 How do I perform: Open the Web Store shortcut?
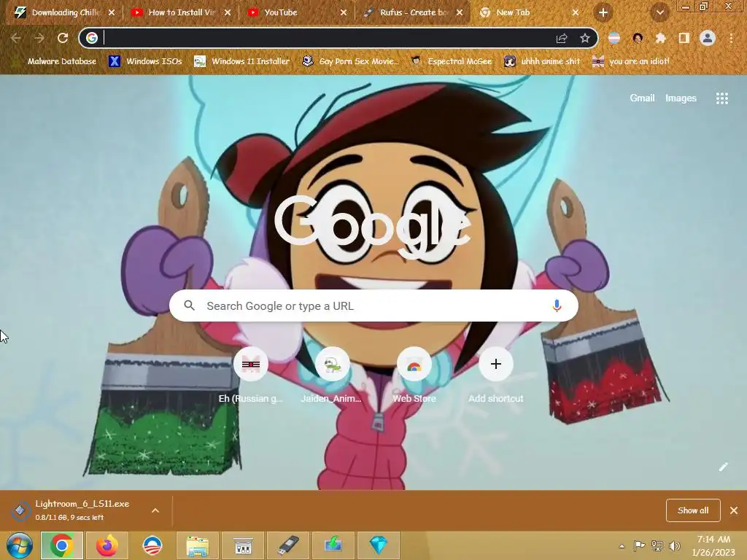point(414,376)
